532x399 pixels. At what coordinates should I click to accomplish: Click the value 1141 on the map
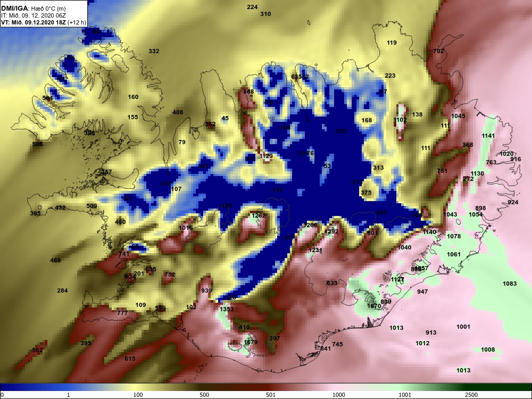click(488, 136)
